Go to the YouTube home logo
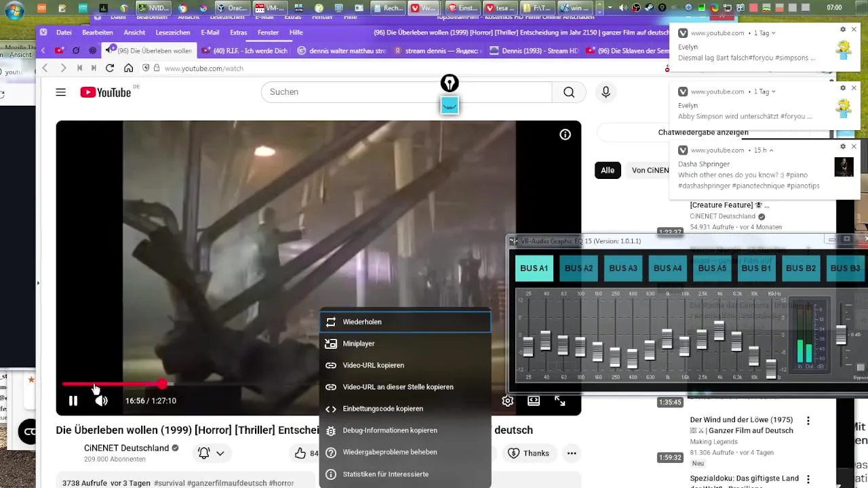This screenshot has width=868, height=488. [x=106, y=92]
